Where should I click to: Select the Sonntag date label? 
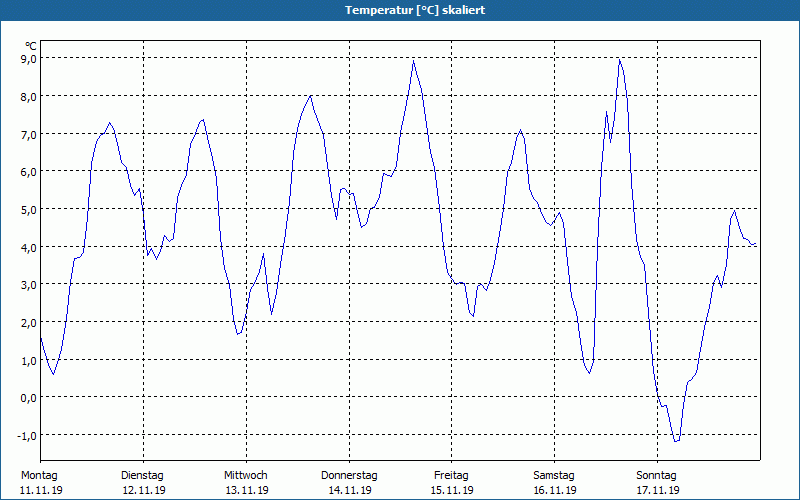(657, 475)
